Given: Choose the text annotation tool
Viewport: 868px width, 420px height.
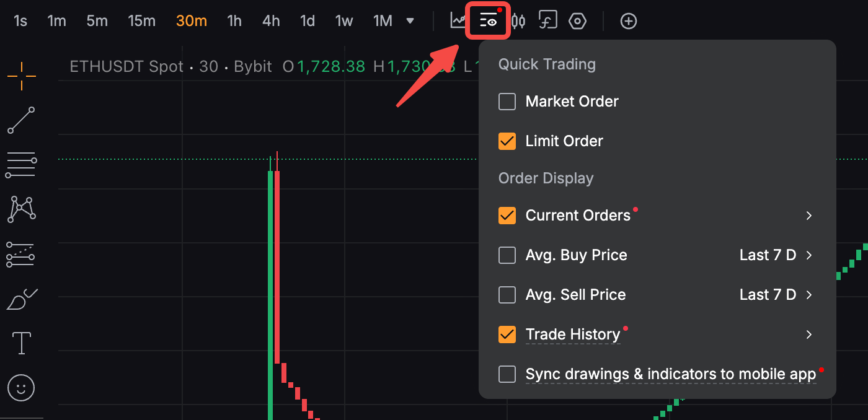Looking at the screenshot, I should 22,343.
